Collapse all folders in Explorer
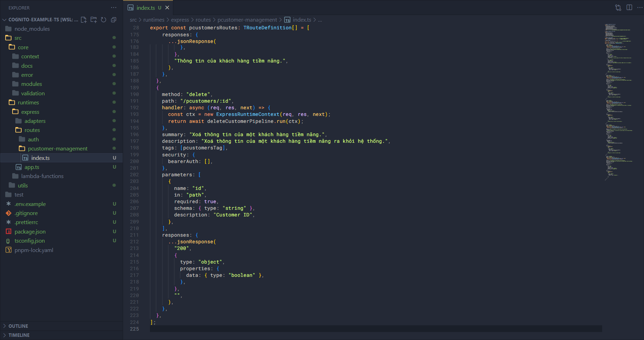 tap(113, 20)
